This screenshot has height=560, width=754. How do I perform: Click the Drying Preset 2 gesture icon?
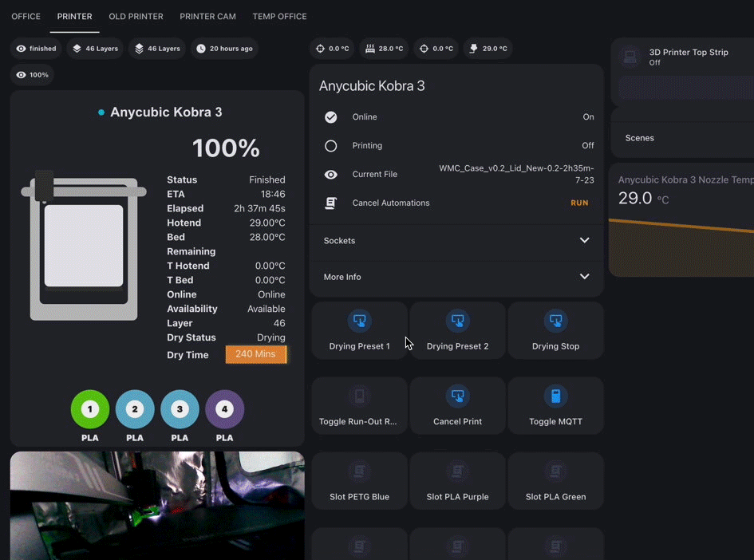pyautogui.click(x=458, y=321)
